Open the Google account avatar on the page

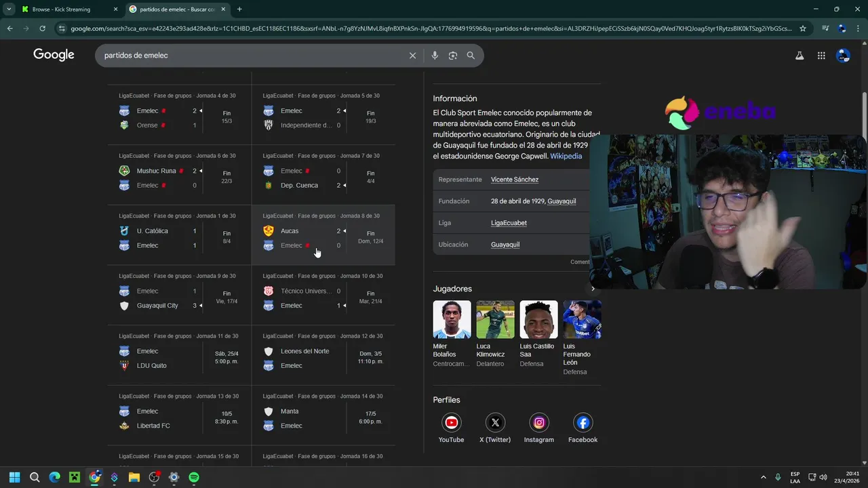[843, 56]
